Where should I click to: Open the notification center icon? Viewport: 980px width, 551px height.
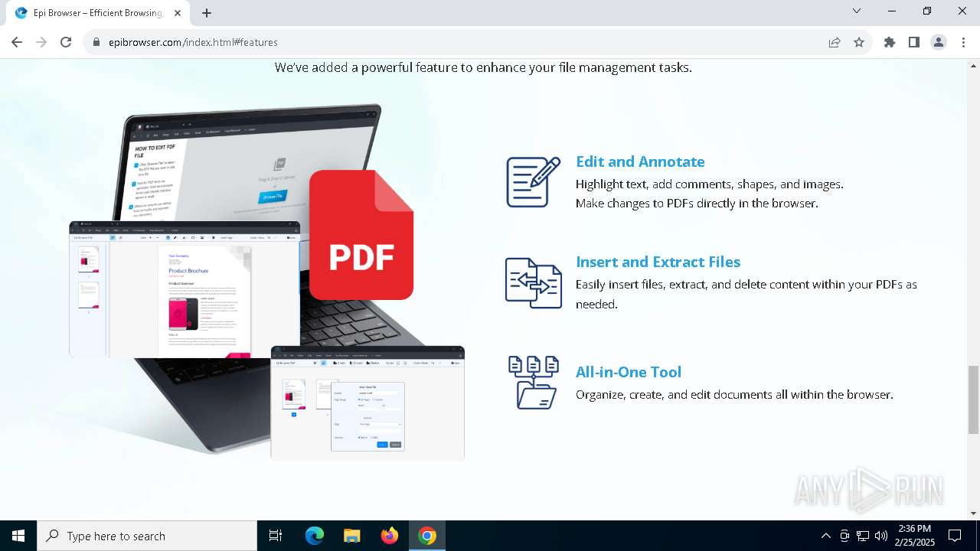click(955, 536)
